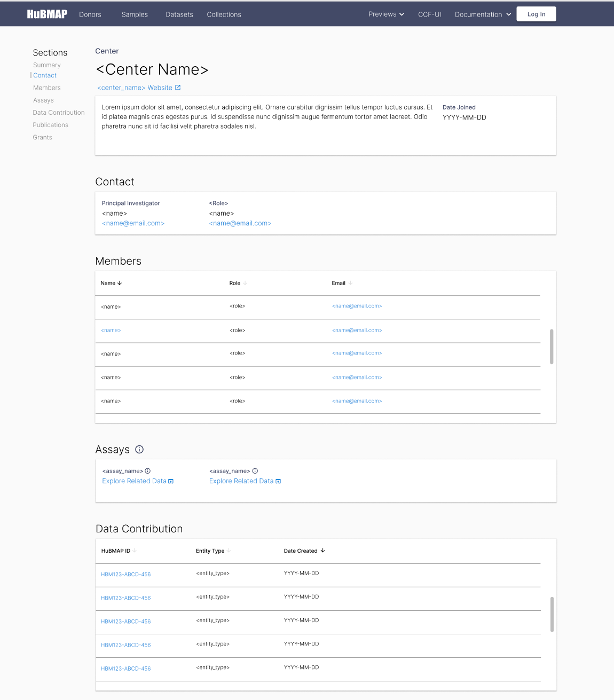Jump to Grants section in sidebar

43,137
